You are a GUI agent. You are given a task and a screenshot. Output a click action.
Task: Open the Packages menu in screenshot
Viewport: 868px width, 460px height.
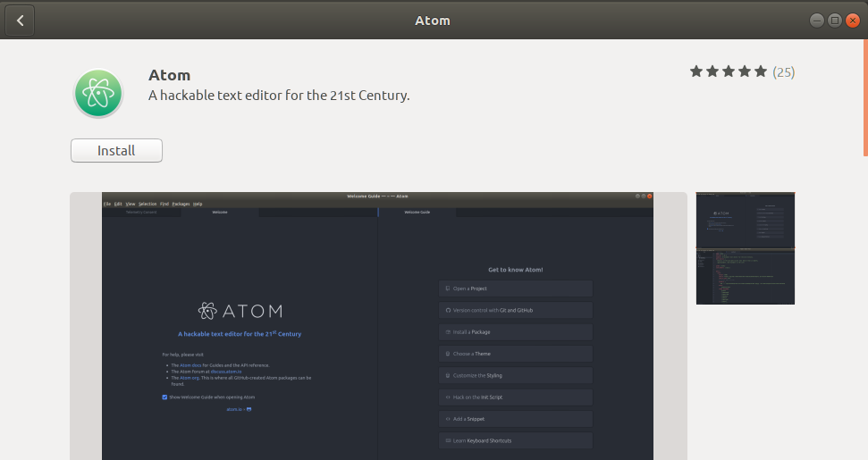pos(180,204)
